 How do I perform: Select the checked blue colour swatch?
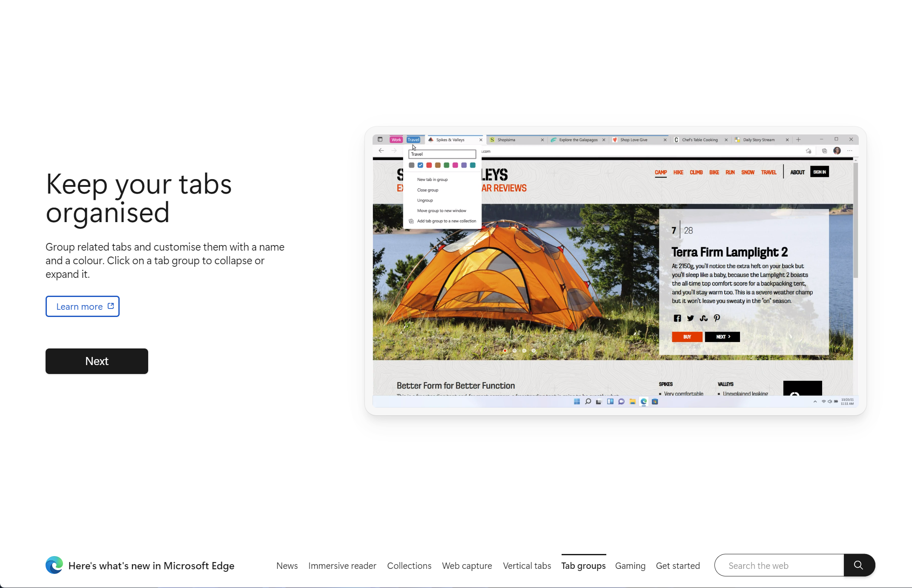pos(420,166)
